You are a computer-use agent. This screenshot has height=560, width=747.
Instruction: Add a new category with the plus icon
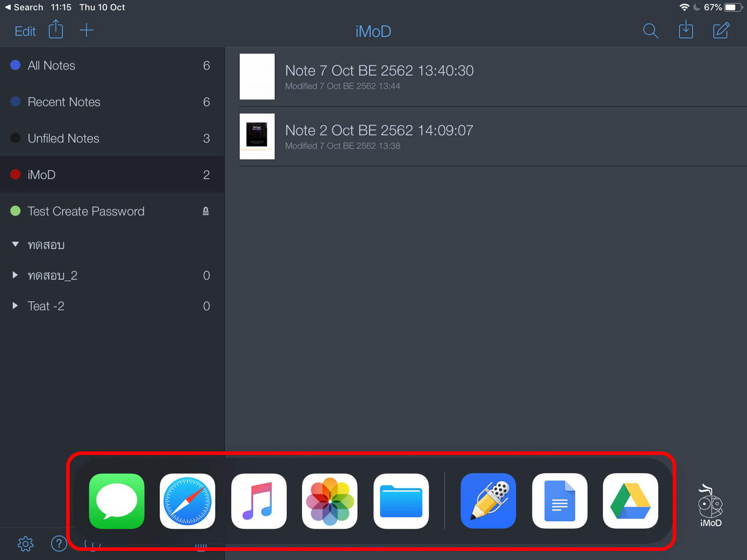86,30
